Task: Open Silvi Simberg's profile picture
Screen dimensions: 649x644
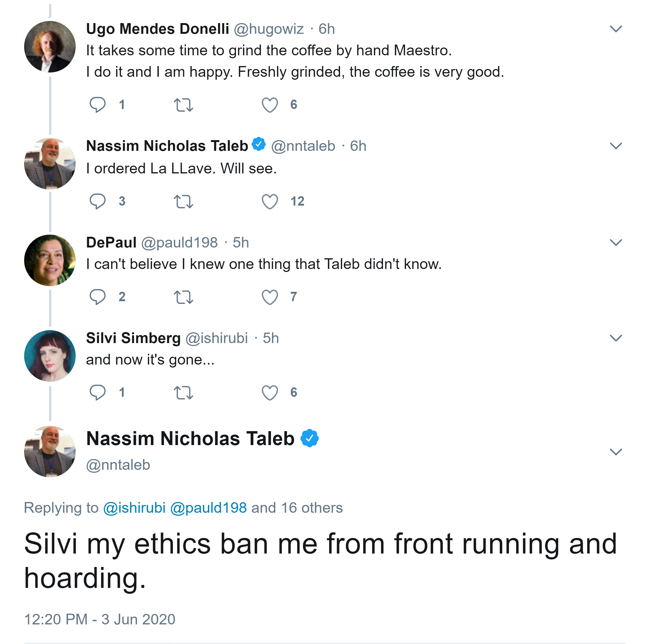Action: [x=50, y=356]
